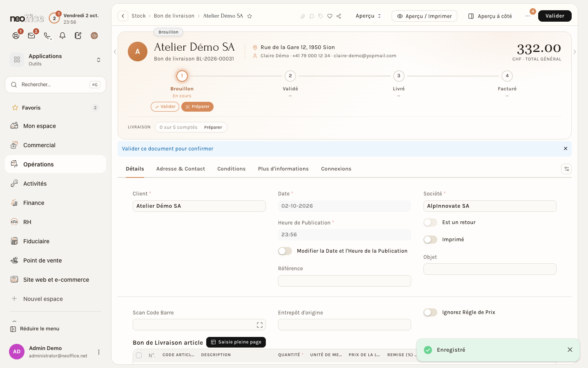Mark document as favorite with star icon

(x=249, y=16)
